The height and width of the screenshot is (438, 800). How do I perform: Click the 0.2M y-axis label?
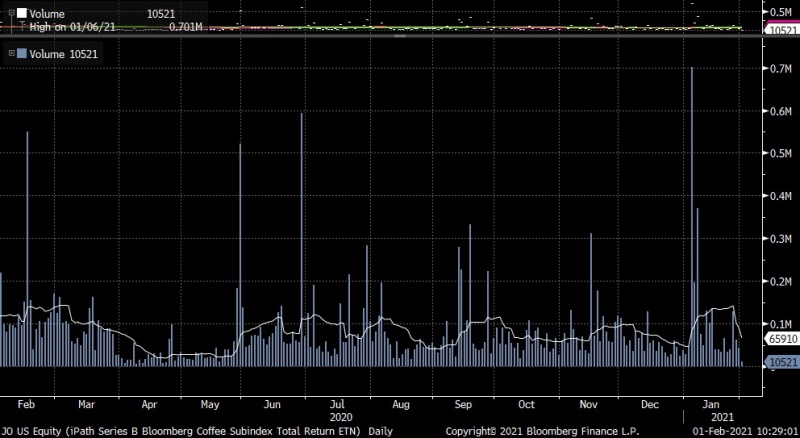pos(780,281)
